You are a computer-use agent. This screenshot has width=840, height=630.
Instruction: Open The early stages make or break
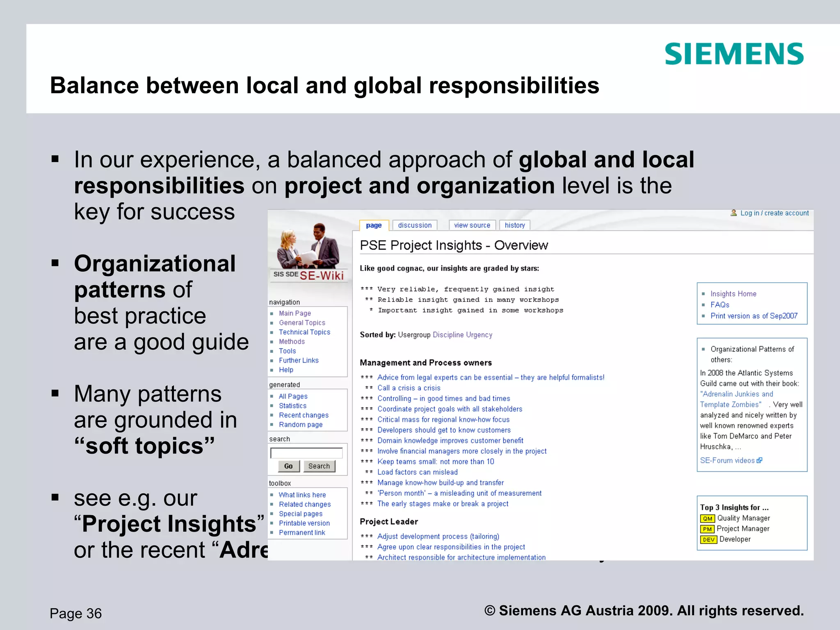point(443,504)
